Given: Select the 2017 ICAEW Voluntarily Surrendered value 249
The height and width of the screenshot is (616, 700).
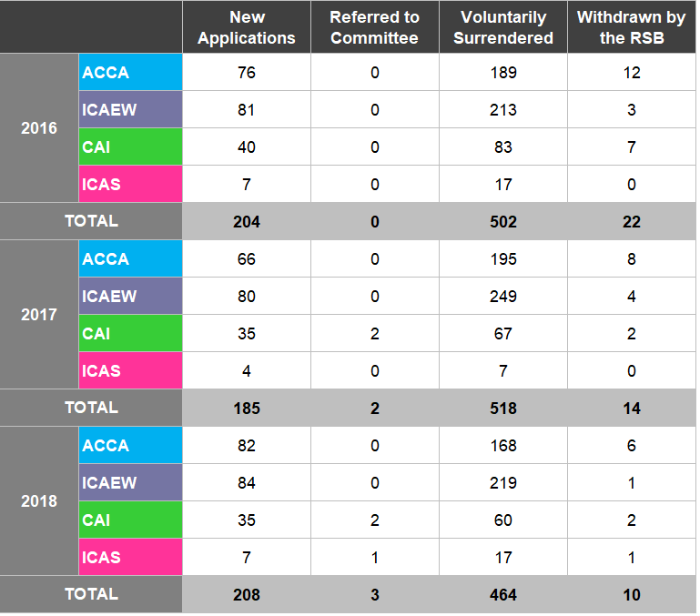Looking at the screenshot, I should pos(502,297).
